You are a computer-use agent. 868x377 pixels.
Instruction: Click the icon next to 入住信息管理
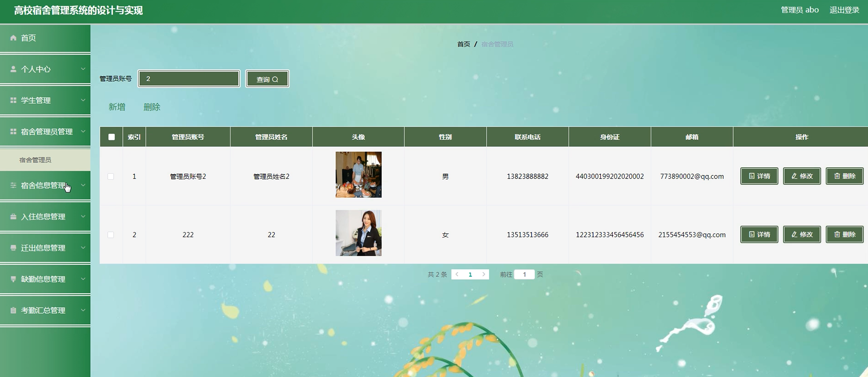click(13, 216)
